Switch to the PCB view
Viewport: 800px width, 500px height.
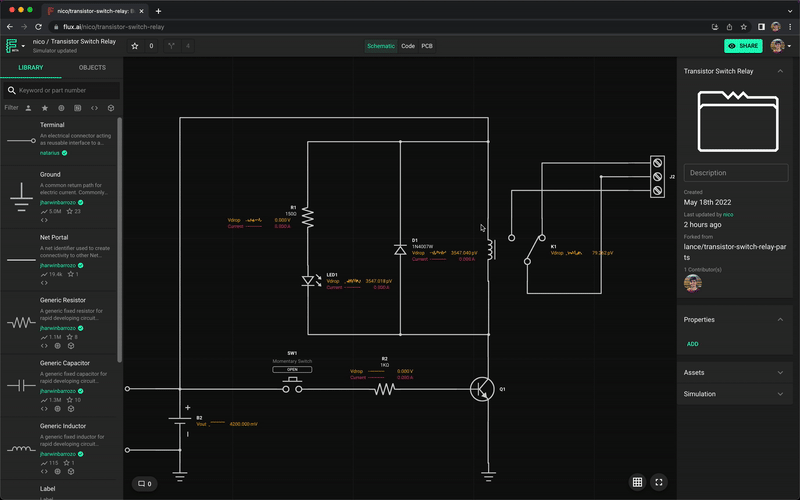point(427,46)
